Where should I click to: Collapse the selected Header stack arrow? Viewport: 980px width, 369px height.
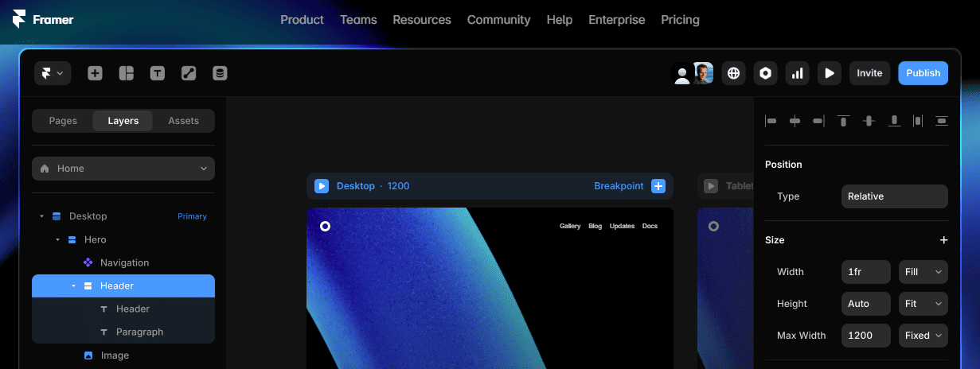pos(73,285)
